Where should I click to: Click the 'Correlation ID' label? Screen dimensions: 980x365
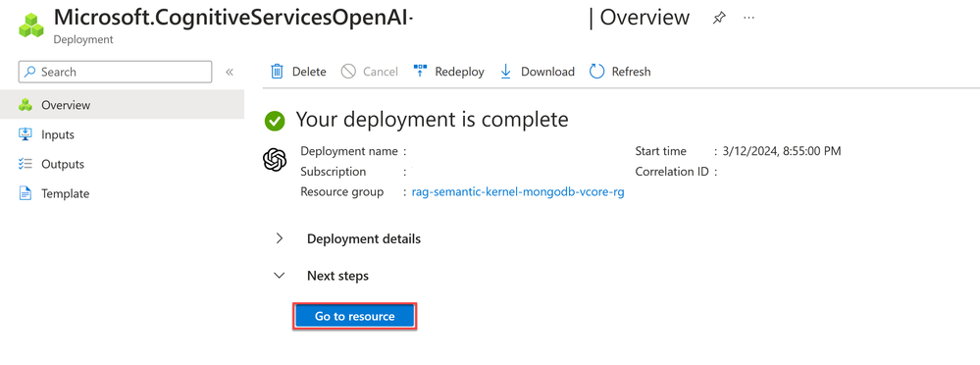click(672, 172)
